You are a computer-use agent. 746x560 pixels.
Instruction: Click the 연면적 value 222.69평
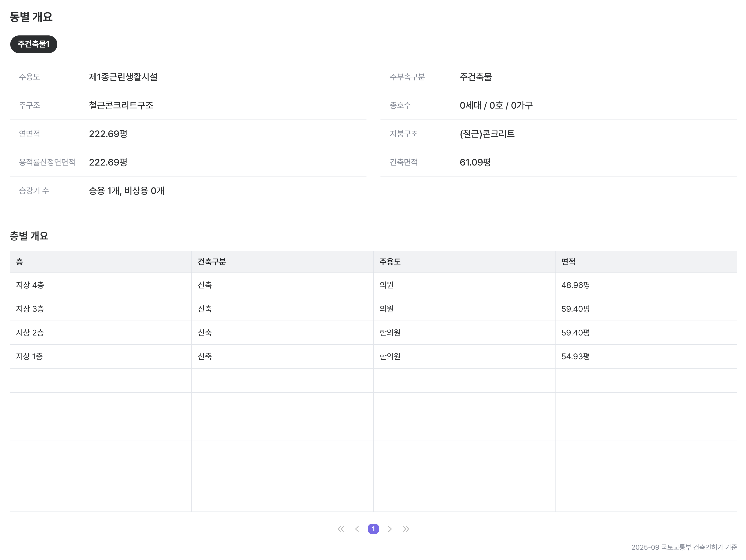(x=108, y=134)
